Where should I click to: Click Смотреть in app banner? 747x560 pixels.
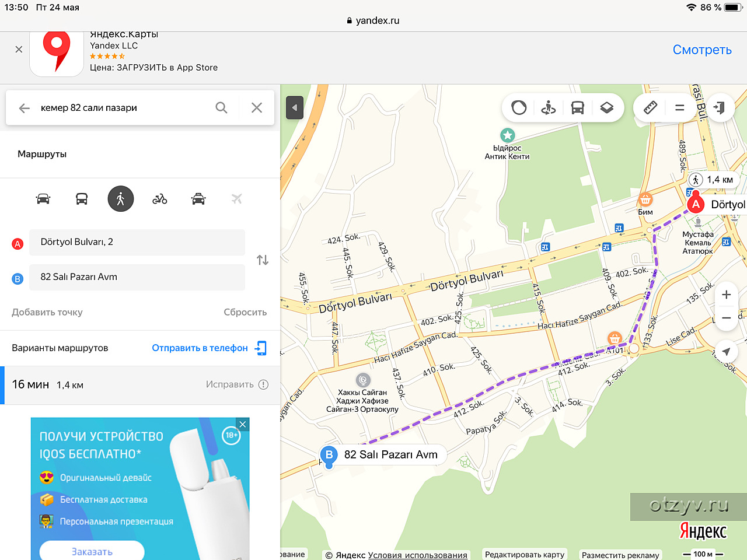(702, 50)
